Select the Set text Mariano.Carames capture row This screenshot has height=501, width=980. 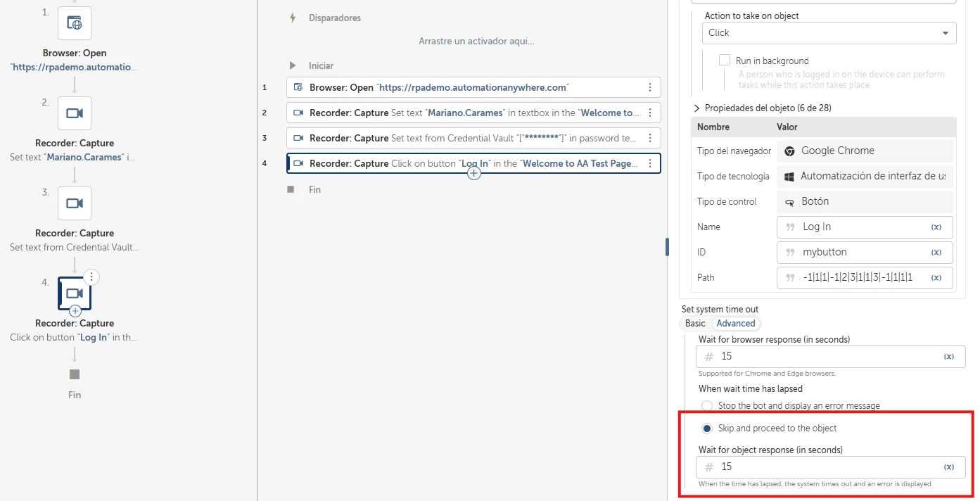(x=473, y=113)
